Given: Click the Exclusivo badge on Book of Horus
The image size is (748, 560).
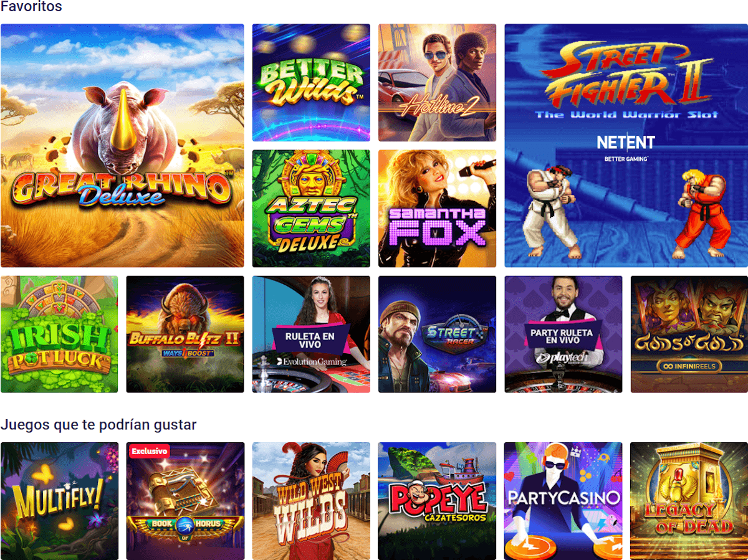Looking at the screenshot, I should click(x=150, y=450).
